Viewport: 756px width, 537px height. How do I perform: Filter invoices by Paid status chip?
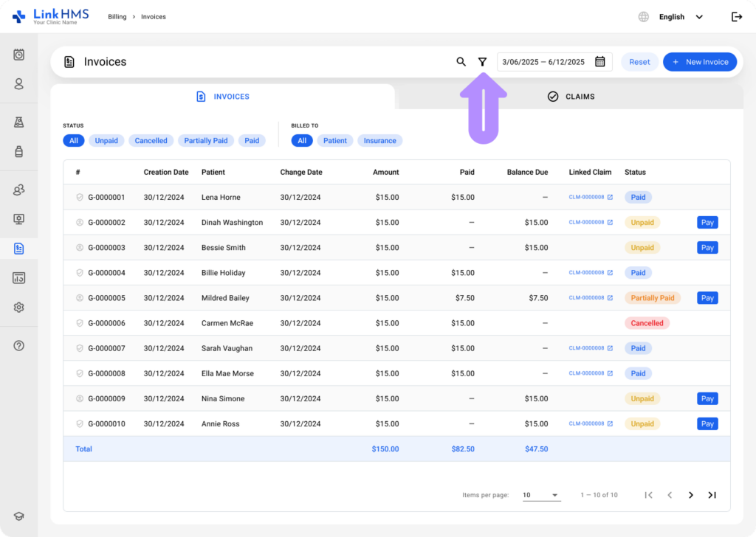point(252,141)
